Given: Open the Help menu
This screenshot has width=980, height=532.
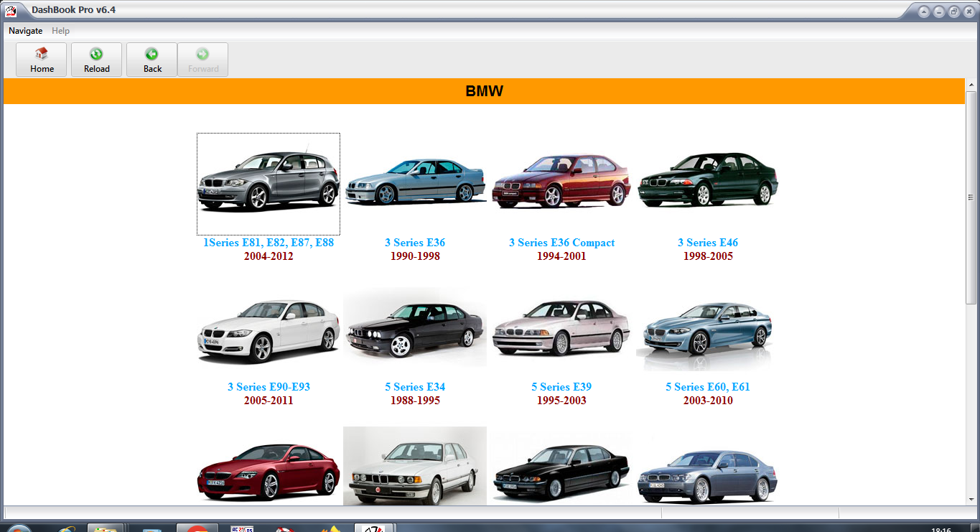Looking at the screenshot, I should (61, 31).
